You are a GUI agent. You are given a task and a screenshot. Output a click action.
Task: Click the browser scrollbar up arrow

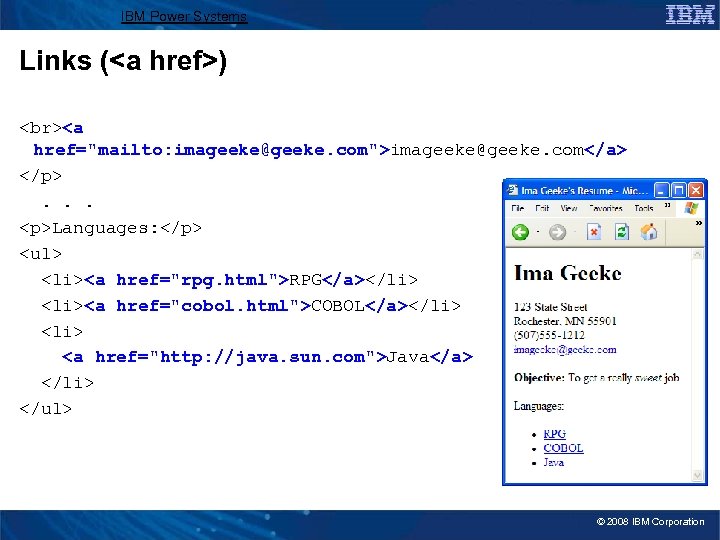pyautogui.click(x=698, y=254)
